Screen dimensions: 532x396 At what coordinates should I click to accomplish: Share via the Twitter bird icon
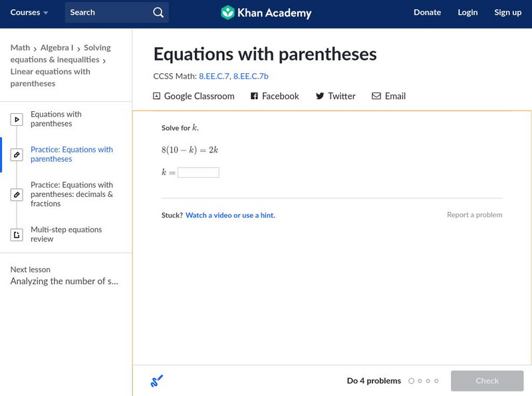[321, 96]
